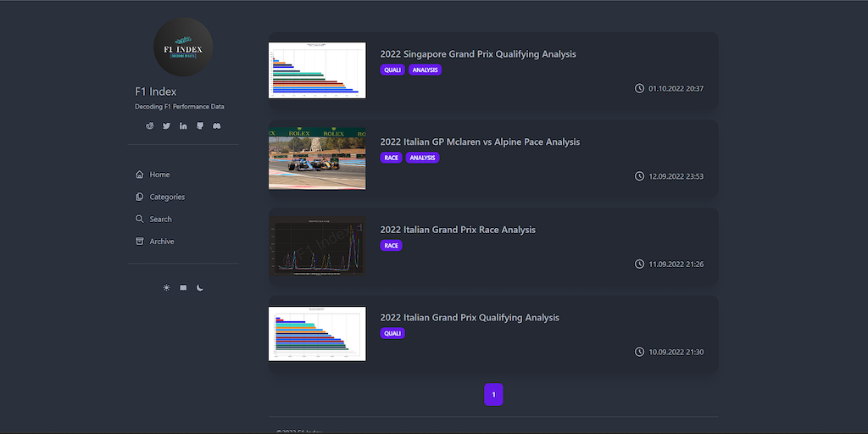
Task: Open 2022 Italian Grand Prix Race Analysis
Action: click(x=458, y=230)
